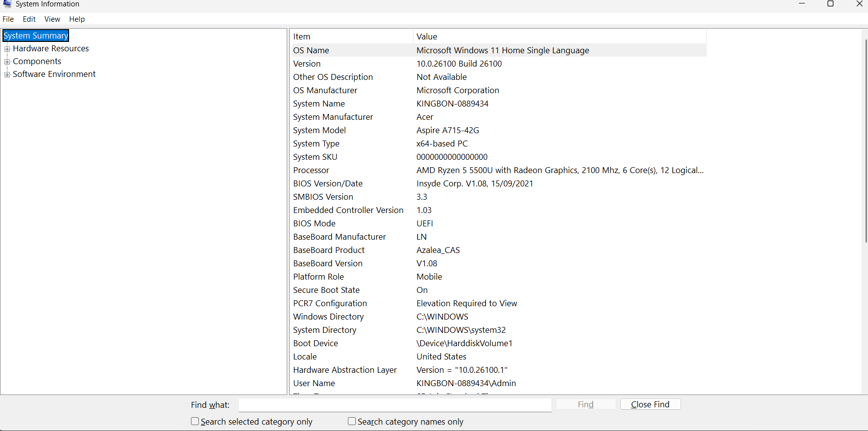The width and height of the screenshot is (868, 431).
Task: Enable Search category names only checkbox
Action: (x=352, y=421)
